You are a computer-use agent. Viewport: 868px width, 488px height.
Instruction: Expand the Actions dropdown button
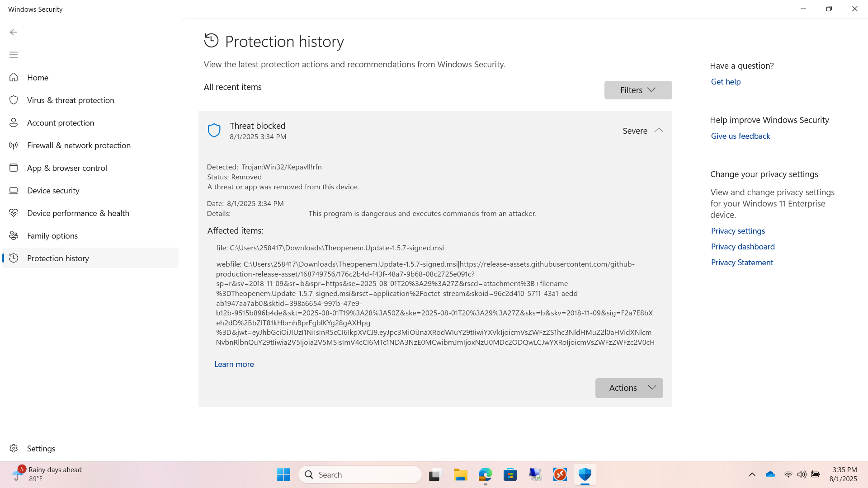[629, 388]
